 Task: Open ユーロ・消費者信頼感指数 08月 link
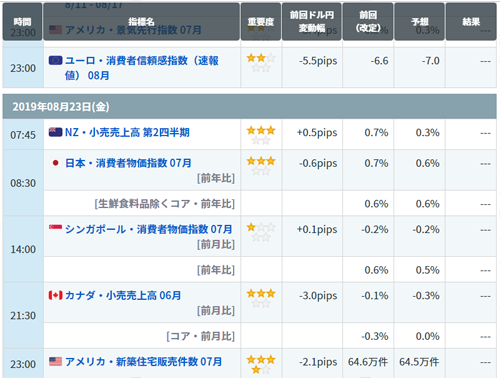pyautogui.click(x=142, y=68)
